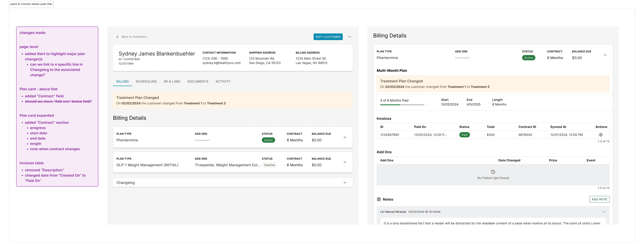Screen dimensions: 644x251
Task: Click customer name Sydney James Blankenbuehler
Action: click(157, 54)
